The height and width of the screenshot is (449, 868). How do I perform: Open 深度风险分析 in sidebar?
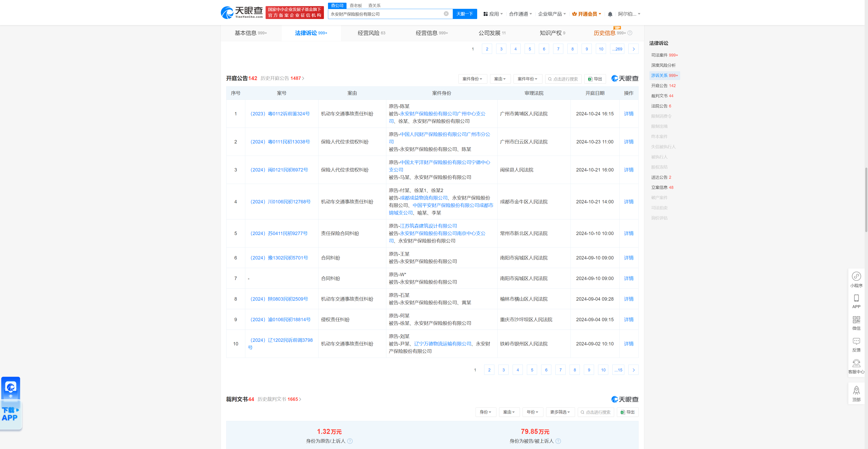pyautogui.click(x=663, y=65)
